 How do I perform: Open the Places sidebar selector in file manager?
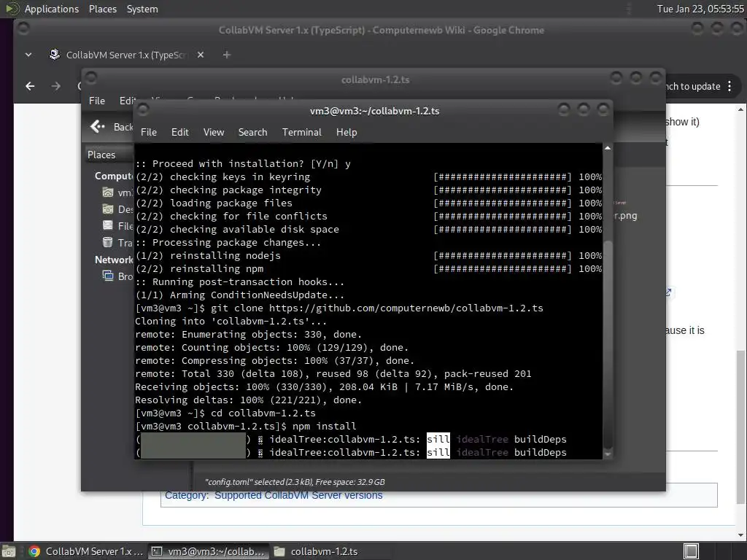(109, 155)
